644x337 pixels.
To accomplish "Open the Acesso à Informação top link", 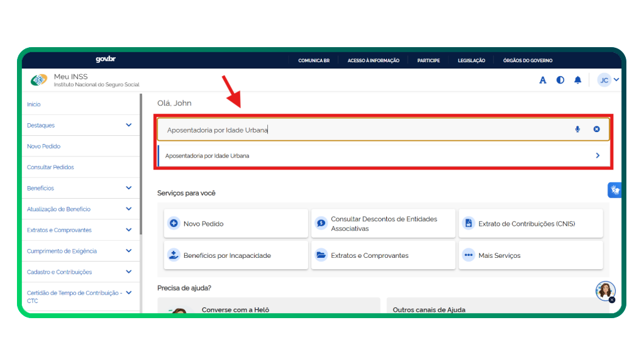I will click(373, 60).
